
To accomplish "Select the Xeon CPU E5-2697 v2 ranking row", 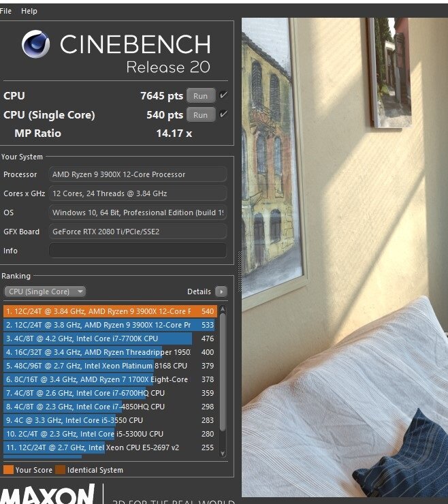I will [110, 447].
